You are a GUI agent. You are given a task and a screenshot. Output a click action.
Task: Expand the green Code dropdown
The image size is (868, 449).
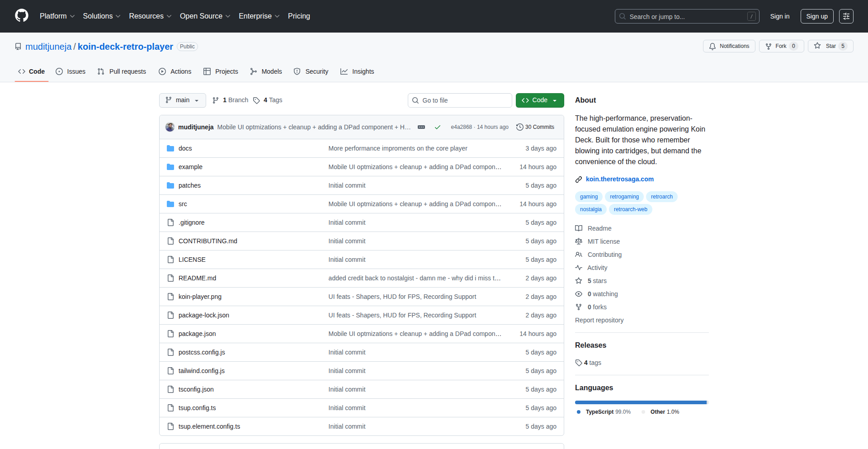click(539, 100)
